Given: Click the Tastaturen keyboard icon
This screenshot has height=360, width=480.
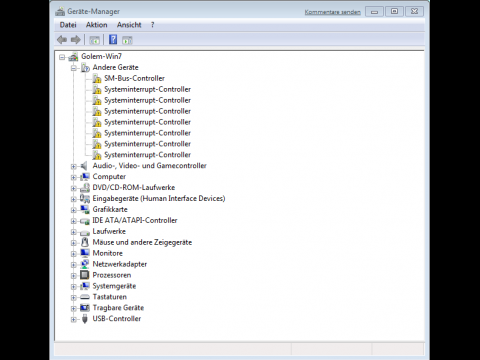Looking at the screenshot, I should coord(85,297).
